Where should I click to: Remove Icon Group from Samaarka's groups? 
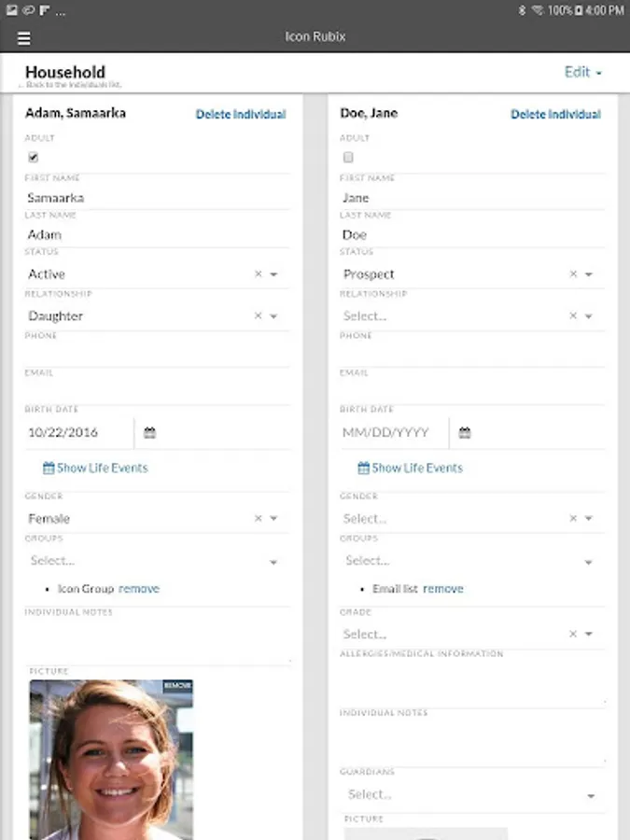139,589
